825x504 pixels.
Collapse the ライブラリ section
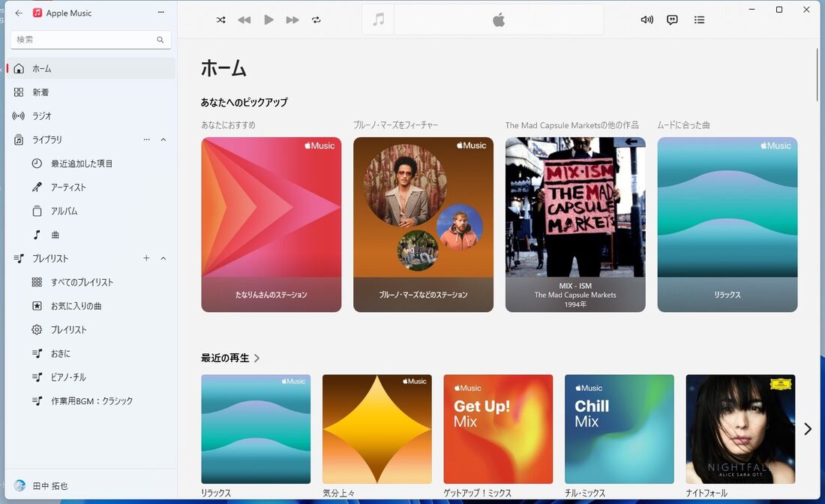pos(163,139)
